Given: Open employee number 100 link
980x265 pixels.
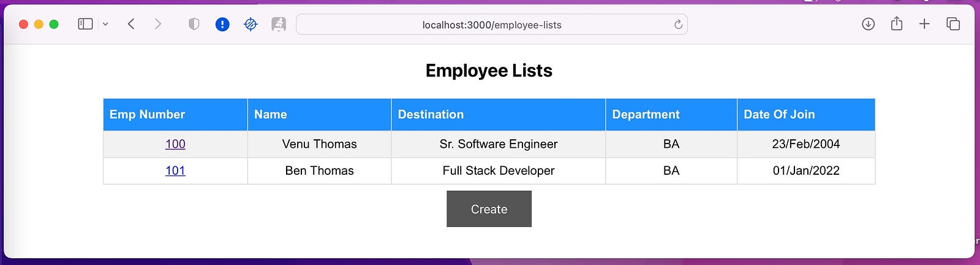Looking at the screenshot, I should [x=175, y=144].
